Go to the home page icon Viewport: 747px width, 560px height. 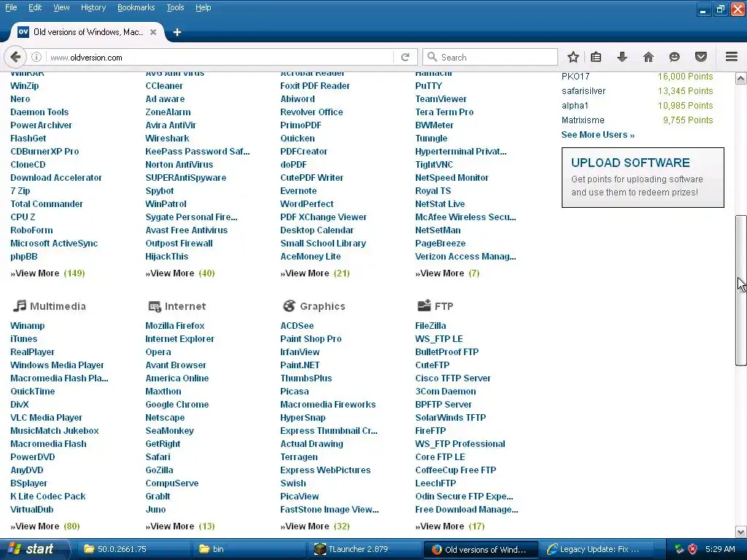tap(648, 57)
